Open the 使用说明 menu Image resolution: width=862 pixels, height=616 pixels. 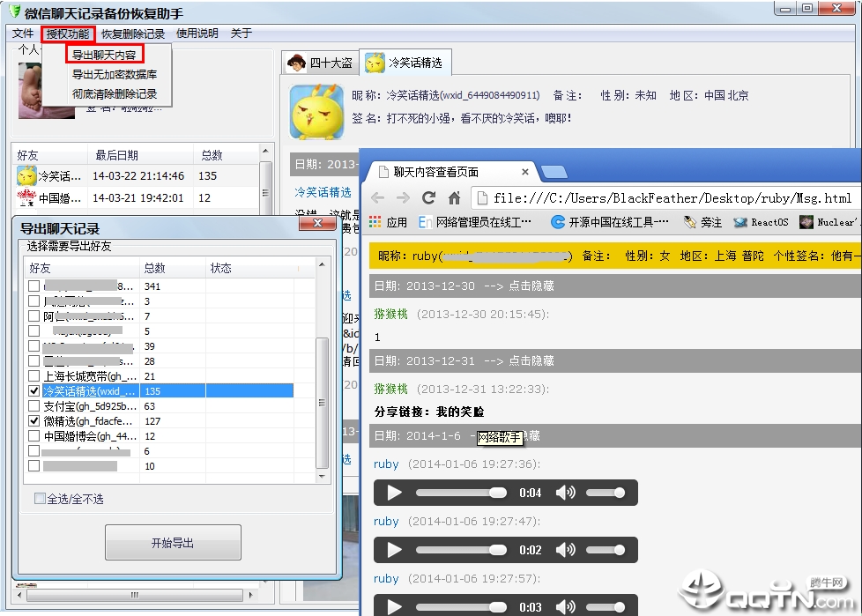point(197,33)
